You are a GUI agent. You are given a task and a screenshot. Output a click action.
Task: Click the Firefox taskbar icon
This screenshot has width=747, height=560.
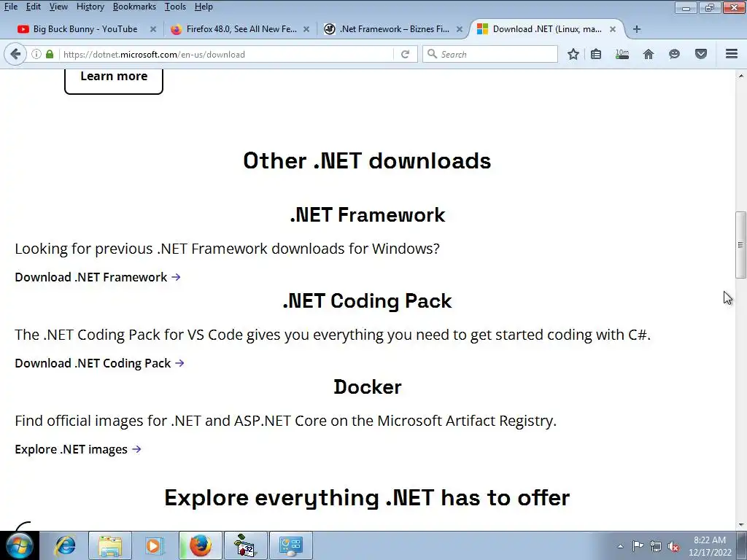[x=200, y=545]
